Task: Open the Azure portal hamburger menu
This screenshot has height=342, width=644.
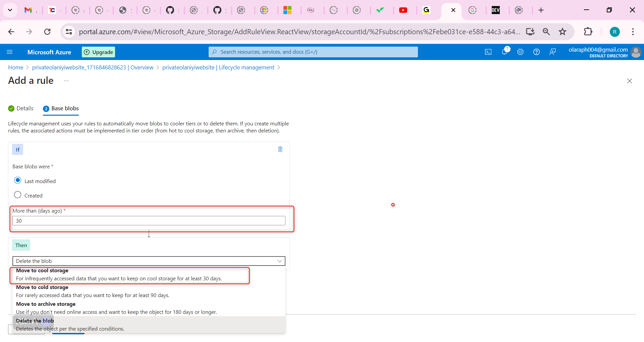Action: coord(10,52)
